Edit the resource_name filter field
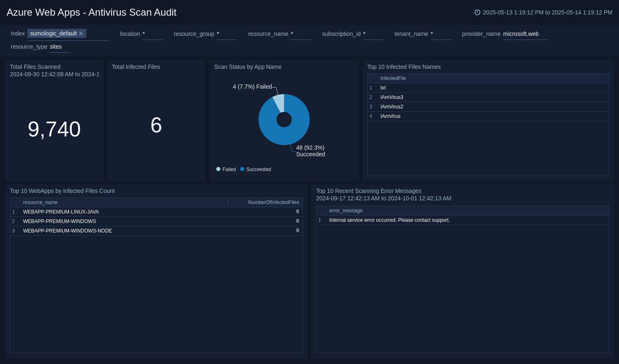 pyautogui.click(x=301, y=34)
